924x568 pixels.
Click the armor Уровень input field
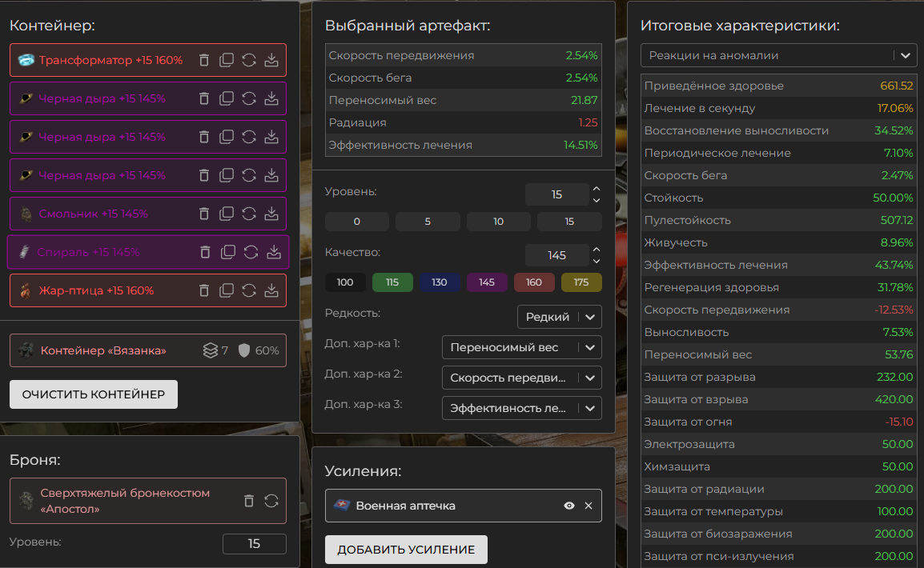pyautogui.click(x=254, y=544)
